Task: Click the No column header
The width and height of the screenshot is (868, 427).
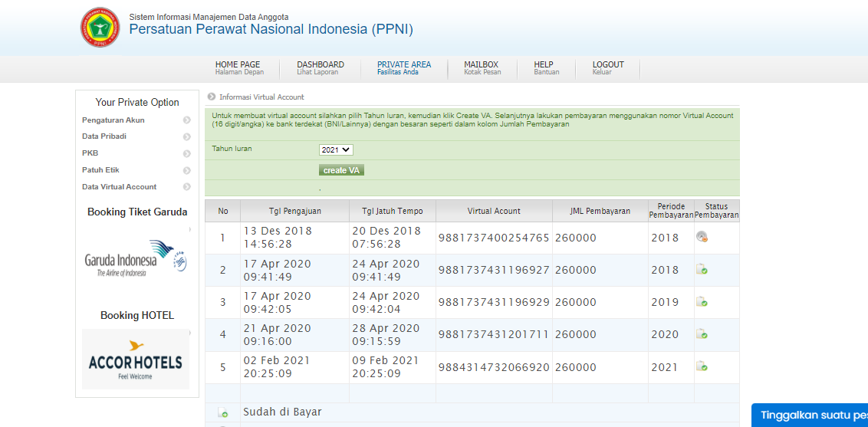Action: point(223,211)
